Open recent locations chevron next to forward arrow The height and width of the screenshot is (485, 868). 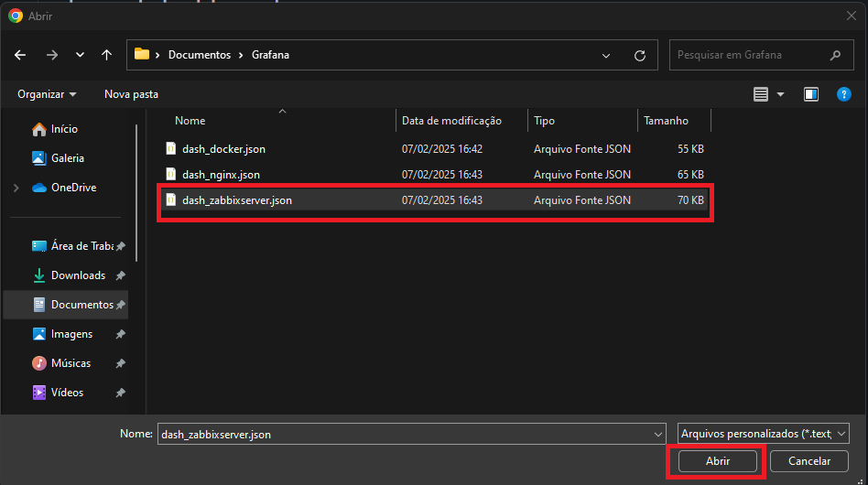[80, 55]
